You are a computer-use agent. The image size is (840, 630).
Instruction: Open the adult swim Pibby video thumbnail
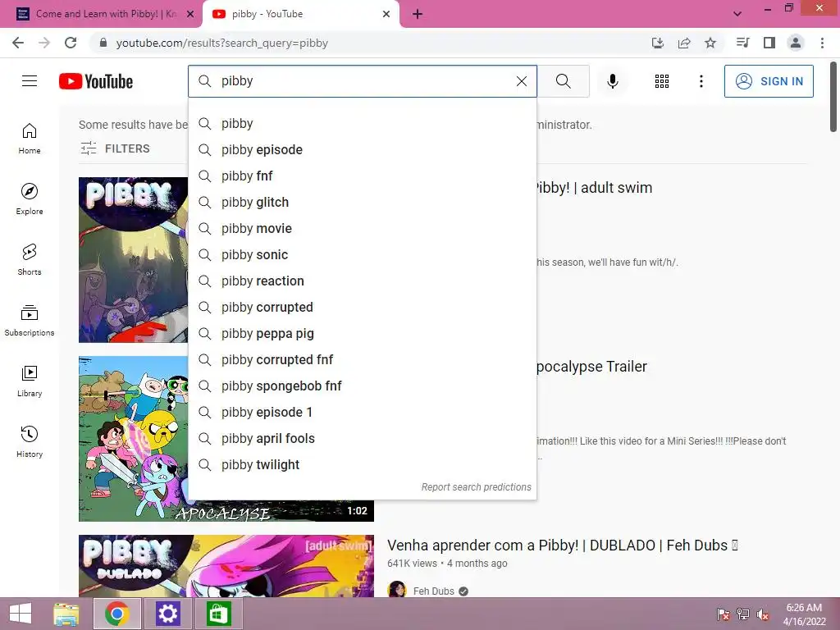[x=133, y=260]
